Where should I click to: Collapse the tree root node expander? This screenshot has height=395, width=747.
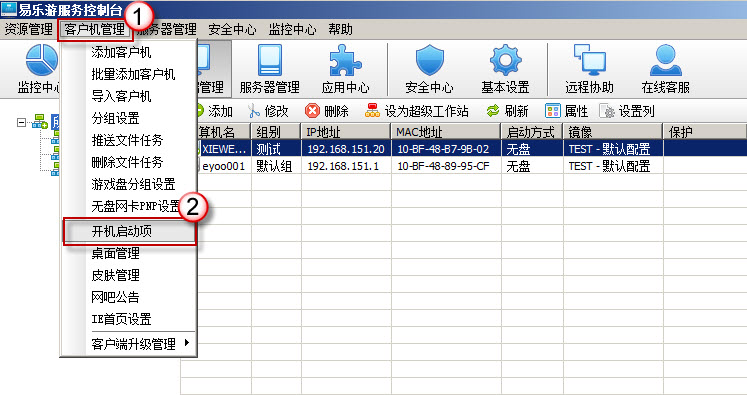[x=21, y=122]
